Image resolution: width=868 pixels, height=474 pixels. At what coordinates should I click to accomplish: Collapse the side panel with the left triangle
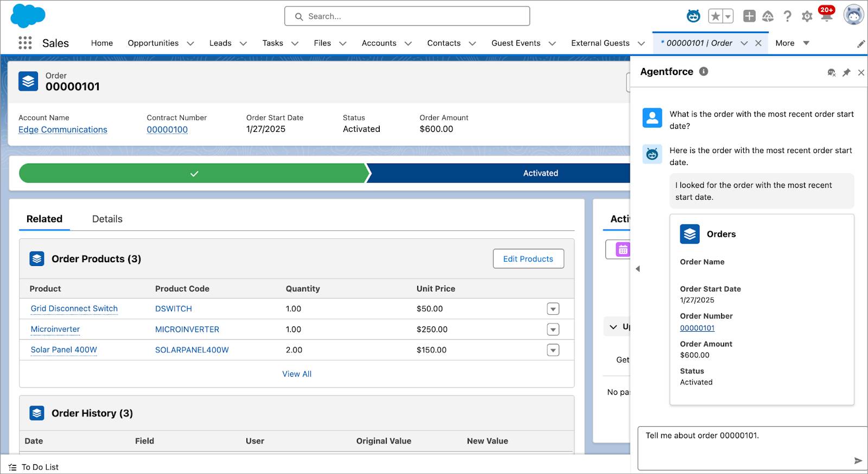638,269
